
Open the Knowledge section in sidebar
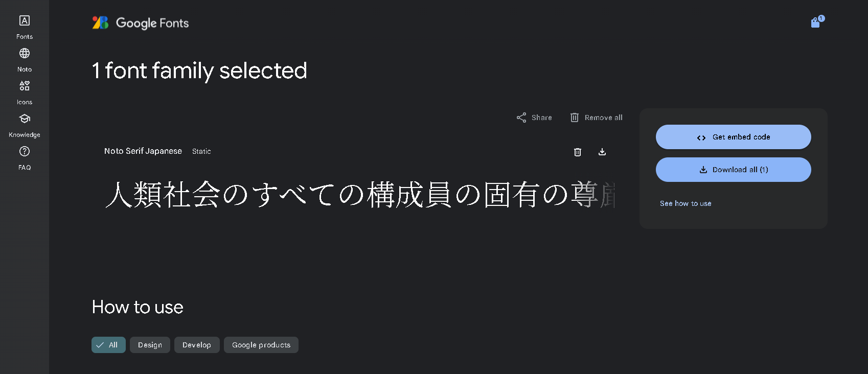pyautogui.click(x=25, y=125)
